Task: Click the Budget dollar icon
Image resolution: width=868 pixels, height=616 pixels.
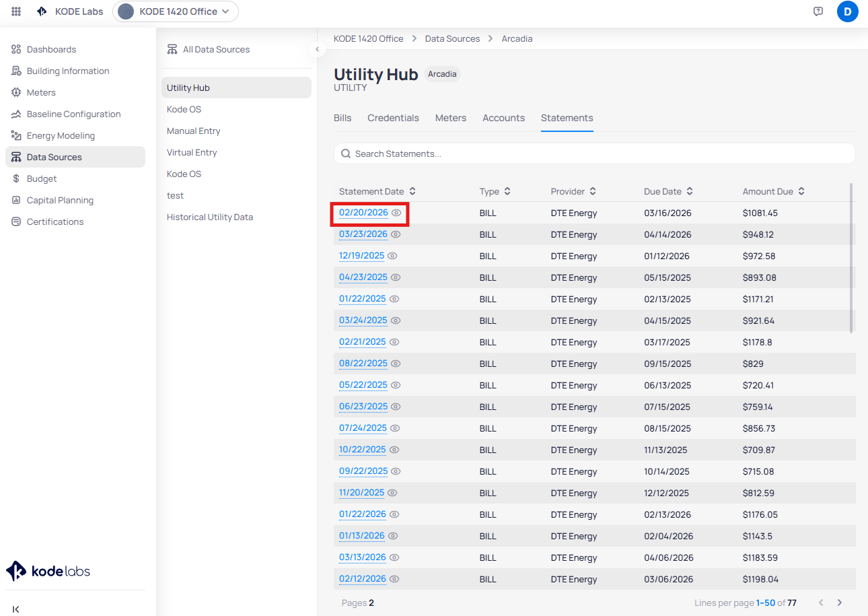Action: click(x=16, y=178)
